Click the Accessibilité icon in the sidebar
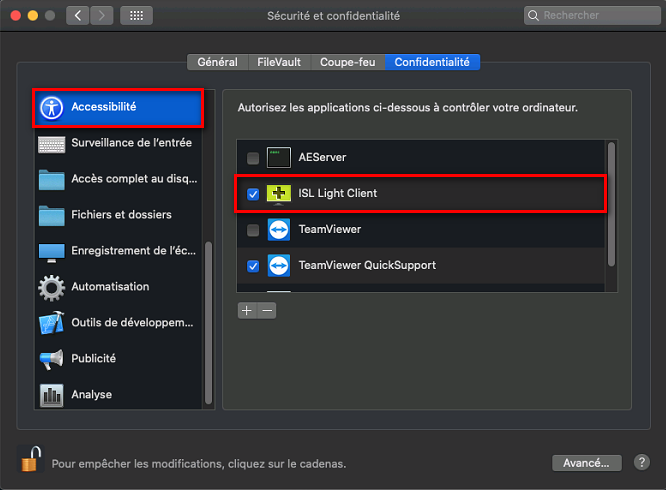The image size is (666, 490). click(51, 107)
